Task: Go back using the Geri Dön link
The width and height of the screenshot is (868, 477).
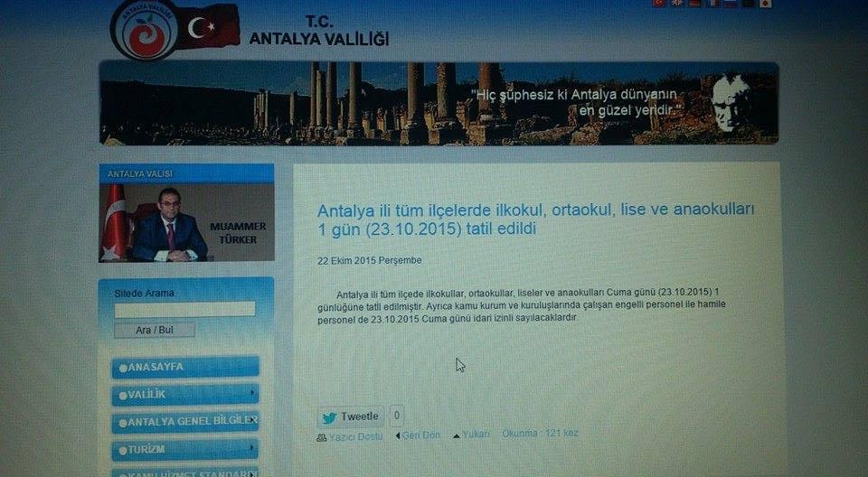Action: tap(418, 435)
